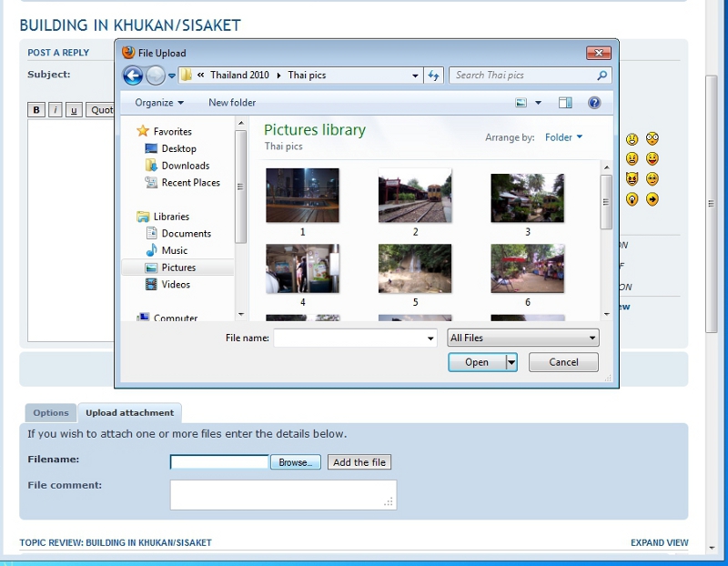The image size is (728, 566).
Task: Click the New folder button
Action: (x=232, y=103)
